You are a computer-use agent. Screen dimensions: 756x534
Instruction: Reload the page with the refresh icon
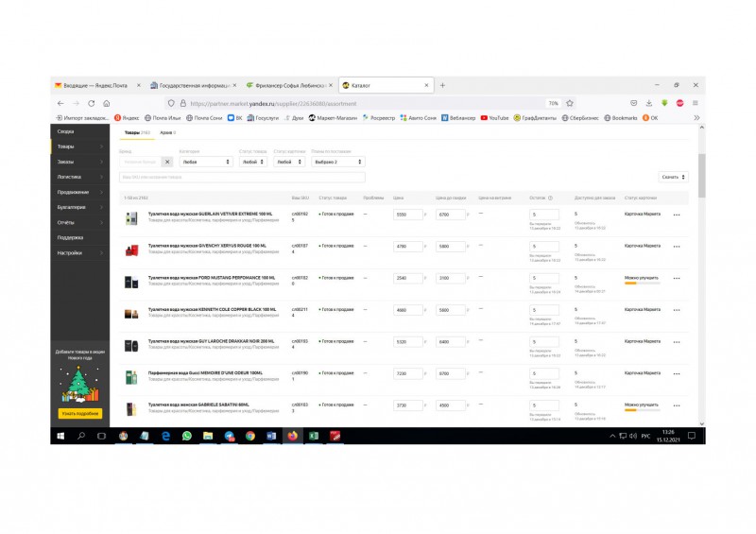point(91,103)
